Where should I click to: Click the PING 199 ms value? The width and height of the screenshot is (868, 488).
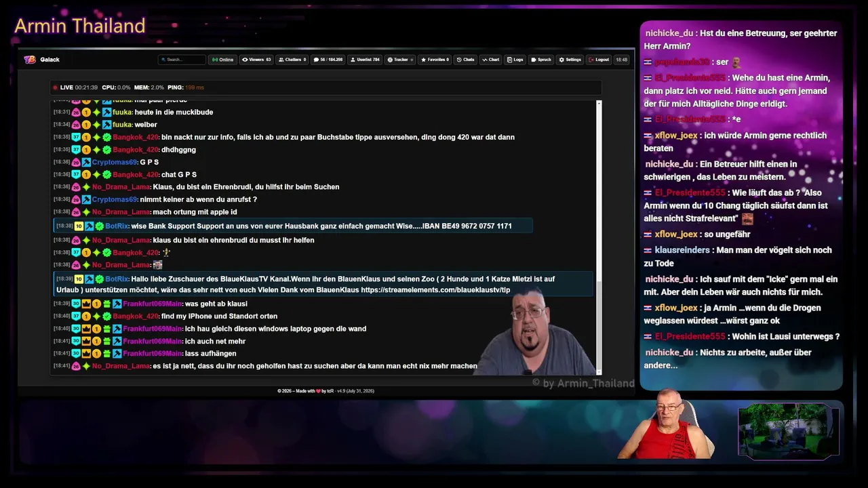point(195,87)
